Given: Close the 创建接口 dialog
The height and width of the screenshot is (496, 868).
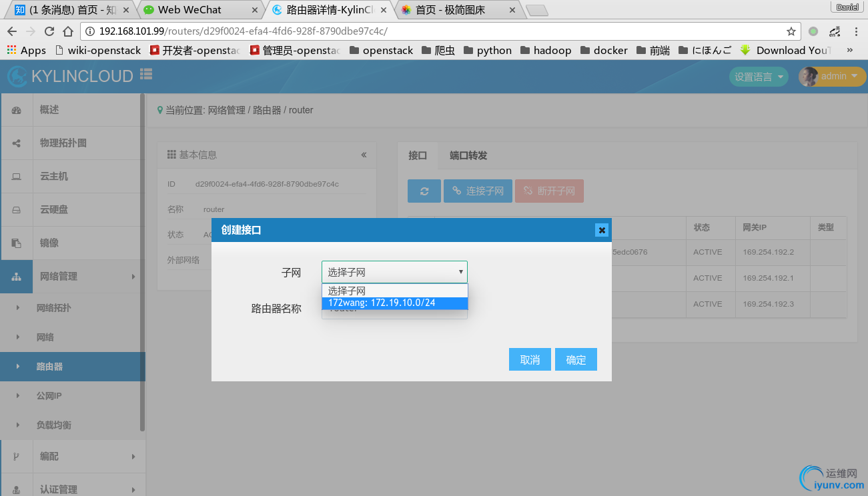Looking at the screenshot, I should pos(602,230).
